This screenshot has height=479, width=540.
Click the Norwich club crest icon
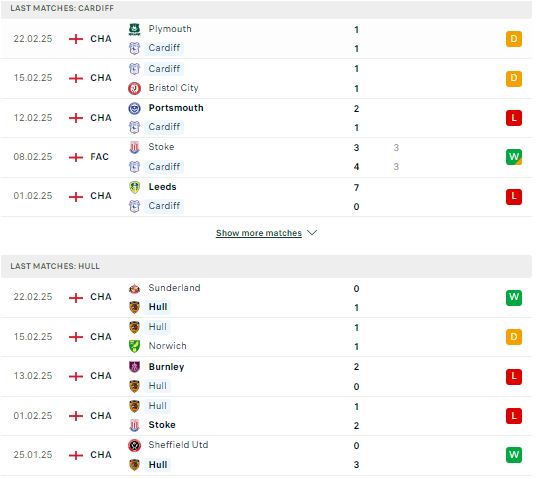point(134,346)
